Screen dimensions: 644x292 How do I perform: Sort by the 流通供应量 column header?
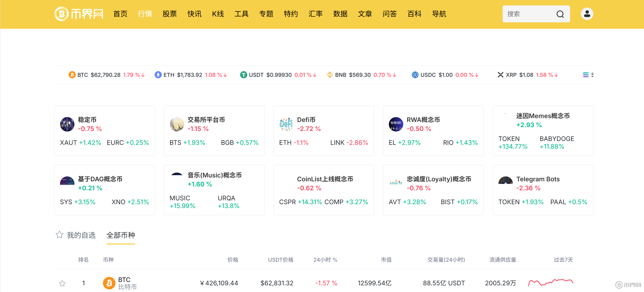pyautogui.click(x=503, y=260)
